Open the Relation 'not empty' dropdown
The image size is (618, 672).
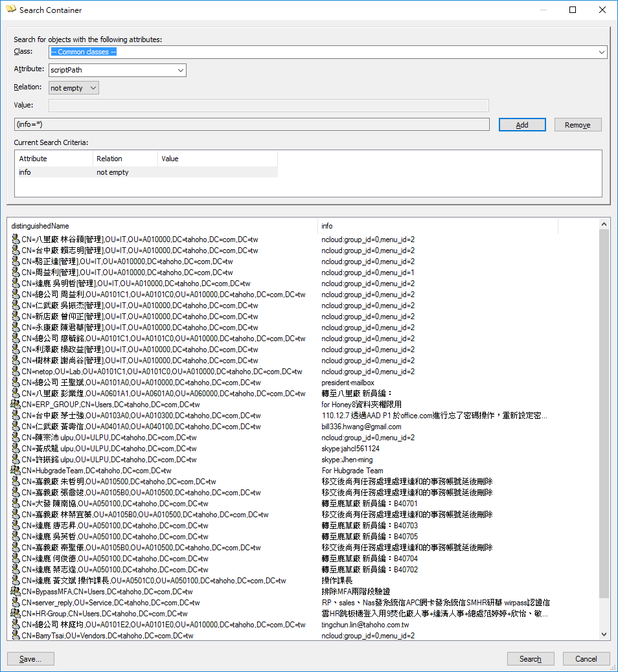(x=93, y=88)
